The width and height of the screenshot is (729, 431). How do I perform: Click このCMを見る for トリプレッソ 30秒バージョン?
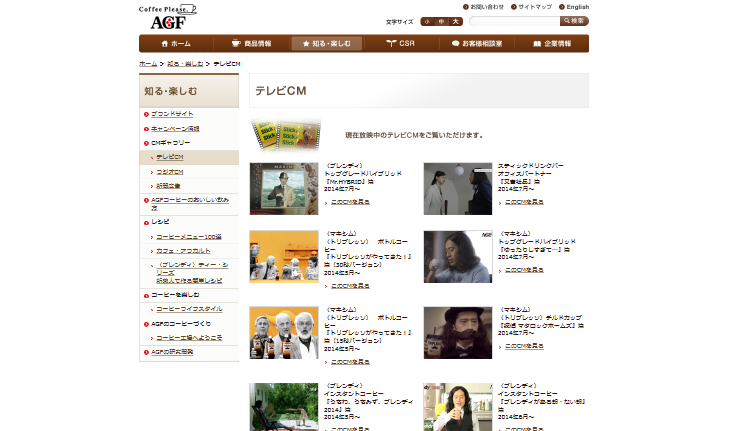[x=350, y=286]
